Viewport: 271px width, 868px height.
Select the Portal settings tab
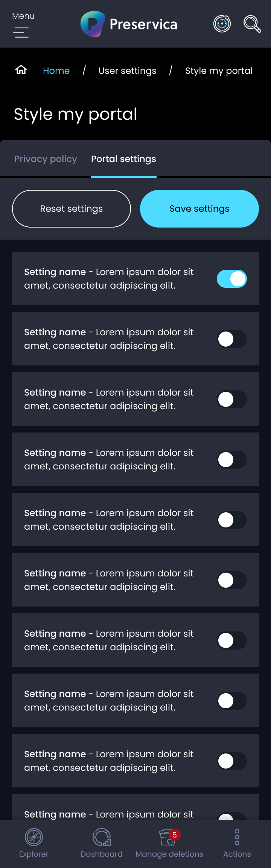point(123,159)
